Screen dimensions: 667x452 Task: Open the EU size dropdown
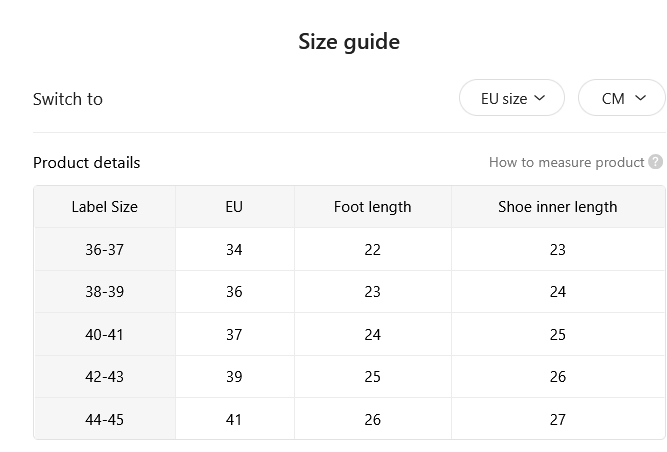click(512, 98)
